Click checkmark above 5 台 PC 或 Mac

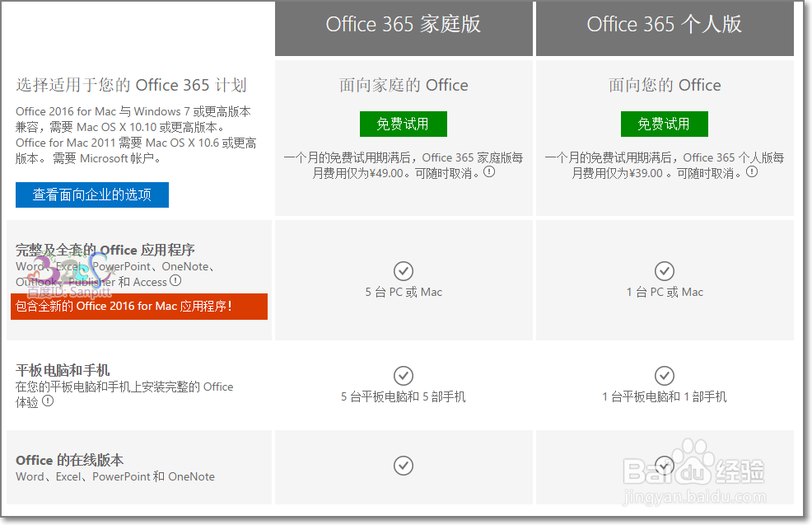[x=404, y=270]
